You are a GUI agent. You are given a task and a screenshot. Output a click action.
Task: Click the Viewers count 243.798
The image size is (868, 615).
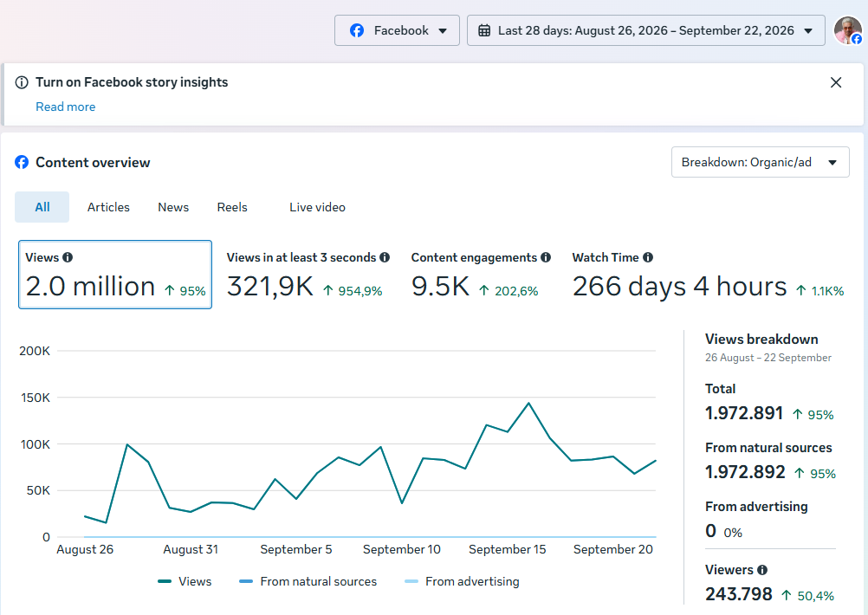(x=738, y=594)
